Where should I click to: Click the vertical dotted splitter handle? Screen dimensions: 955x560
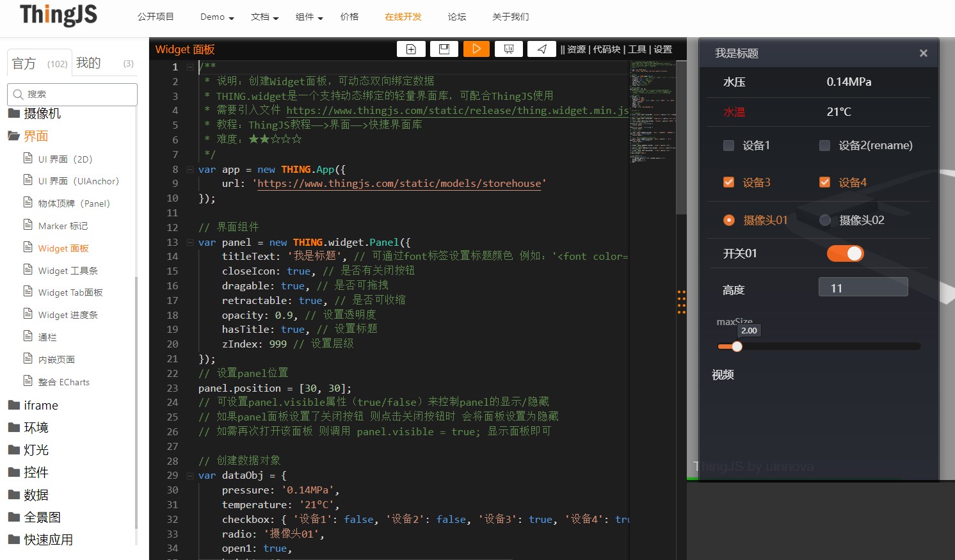tap(682, 302)
